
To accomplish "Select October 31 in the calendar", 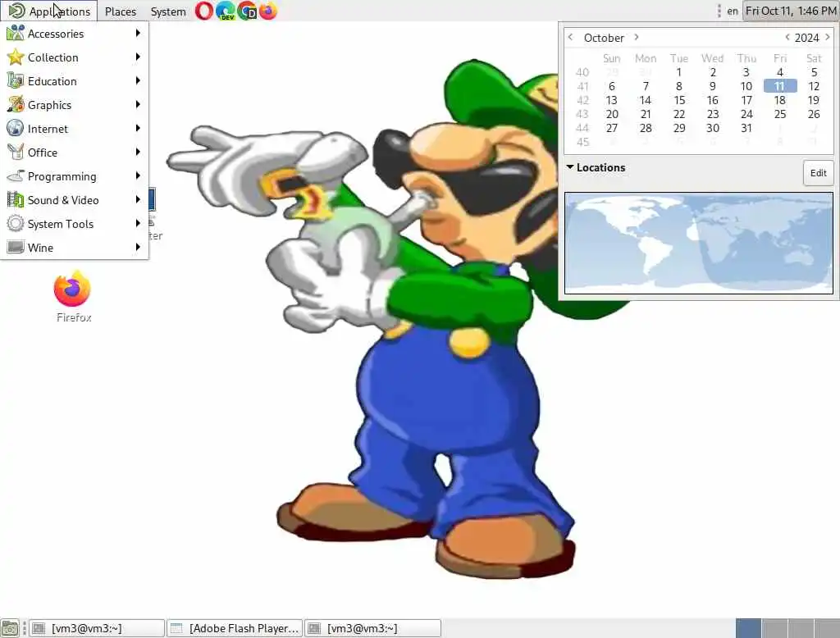I will coord(746,128).
